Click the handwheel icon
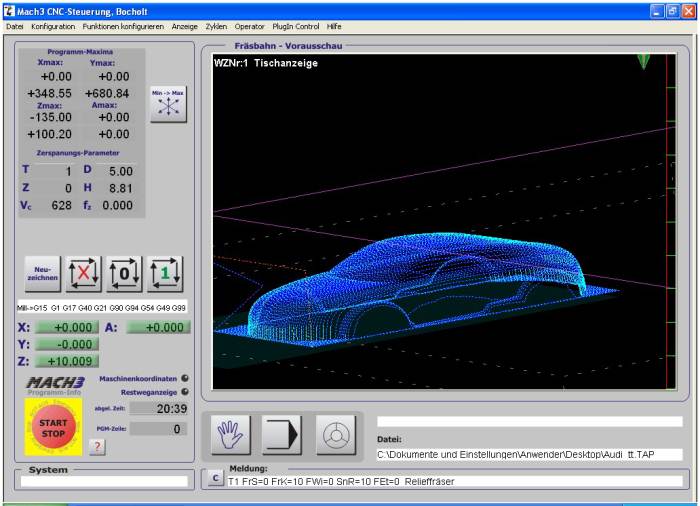 (335, 434)
